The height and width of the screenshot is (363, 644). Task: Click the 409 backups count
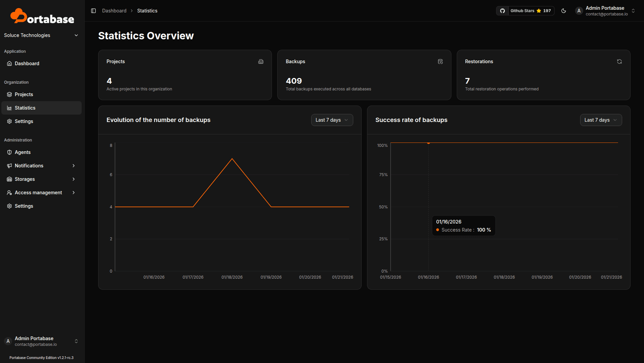pos(294,81)
